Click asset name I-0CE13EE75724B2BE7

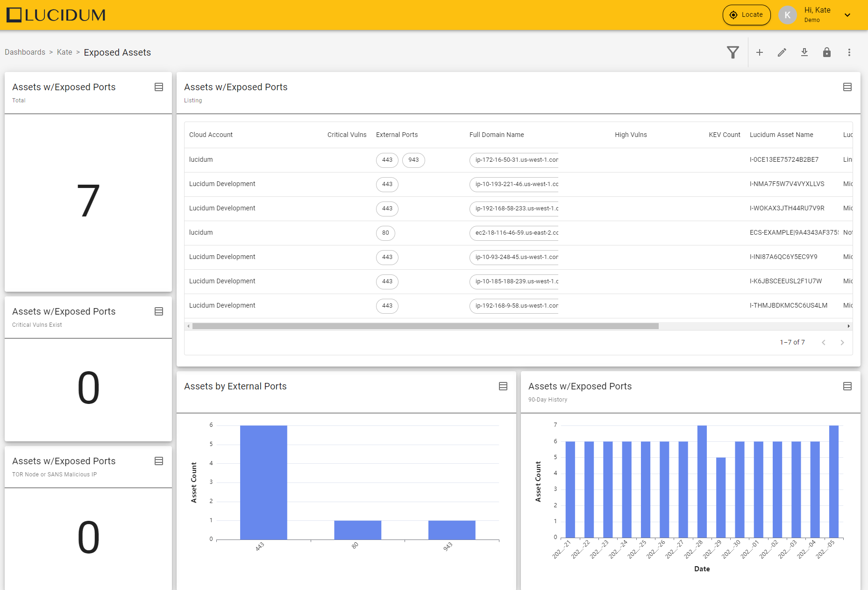(x=784, y=159)
